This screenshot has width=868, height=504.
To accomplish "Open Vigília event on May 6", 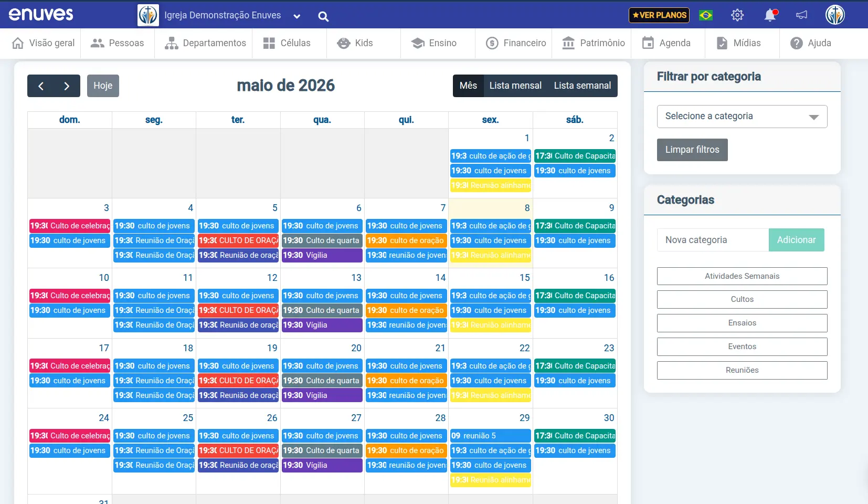I will coord(322,255).
